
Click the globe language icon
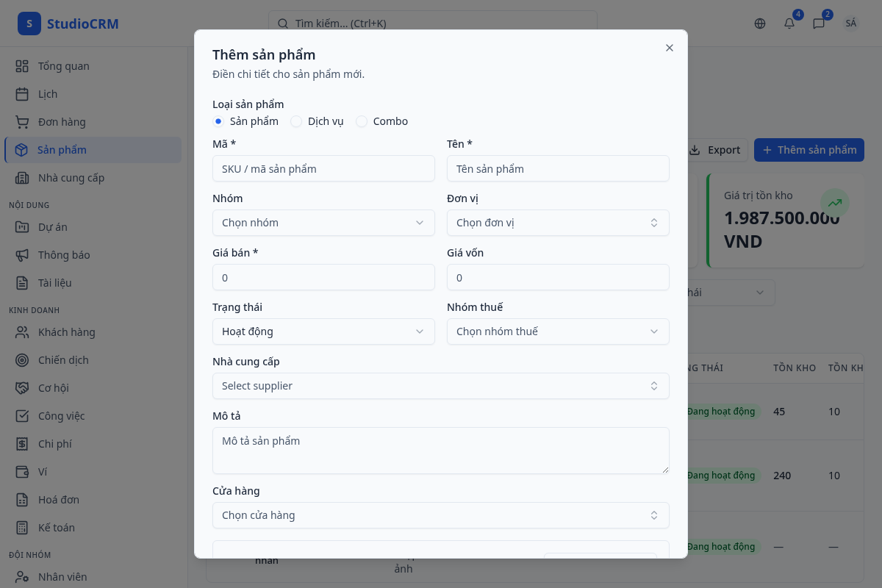point(760,24)
